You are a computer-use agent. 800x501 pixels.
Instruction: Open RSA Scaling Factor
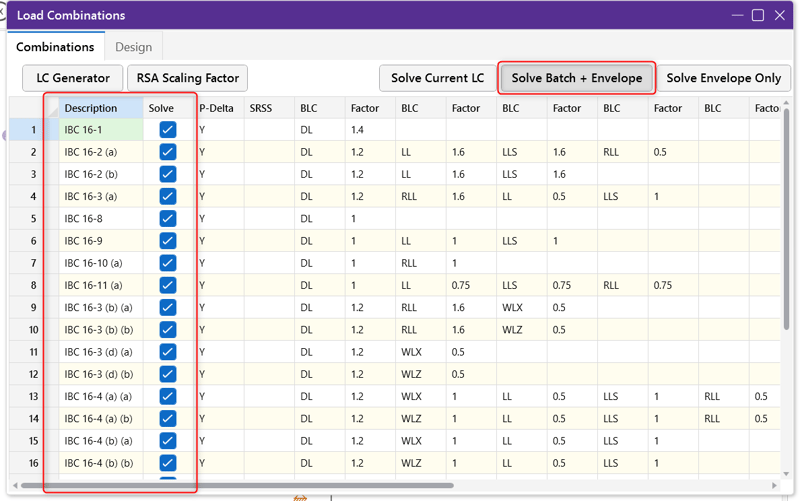(188, 78)
